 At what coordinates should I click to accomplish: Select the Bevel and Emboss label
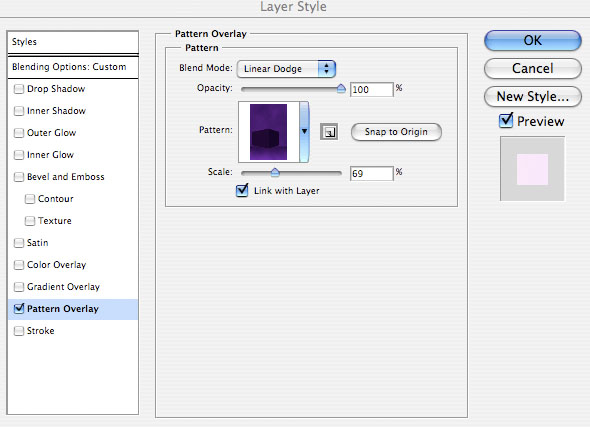coord(66,177)
